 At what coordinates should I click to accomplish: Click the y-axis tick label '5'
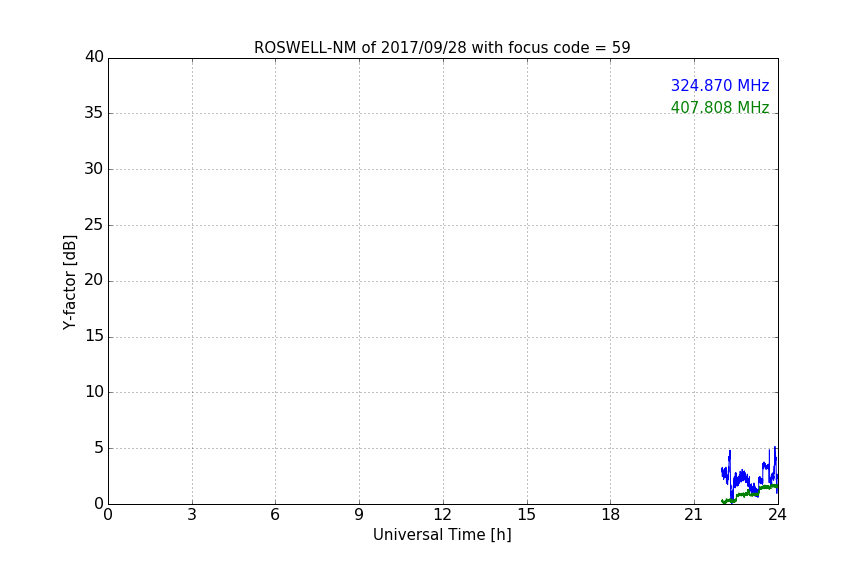99,448
